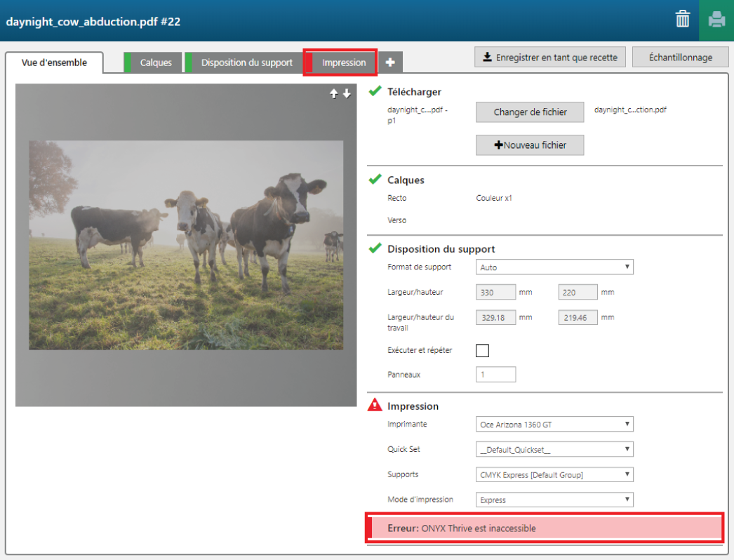Open the Impression tab
Image resolution: width=734 pixels, height=560 pixels.
340,62
